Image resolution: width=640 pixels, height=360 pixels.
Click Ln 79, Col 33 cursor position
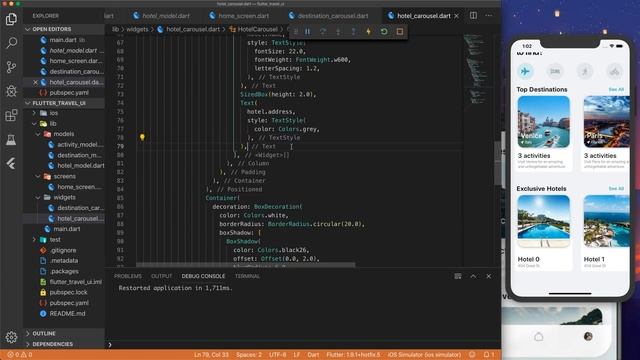pos(211,355)
